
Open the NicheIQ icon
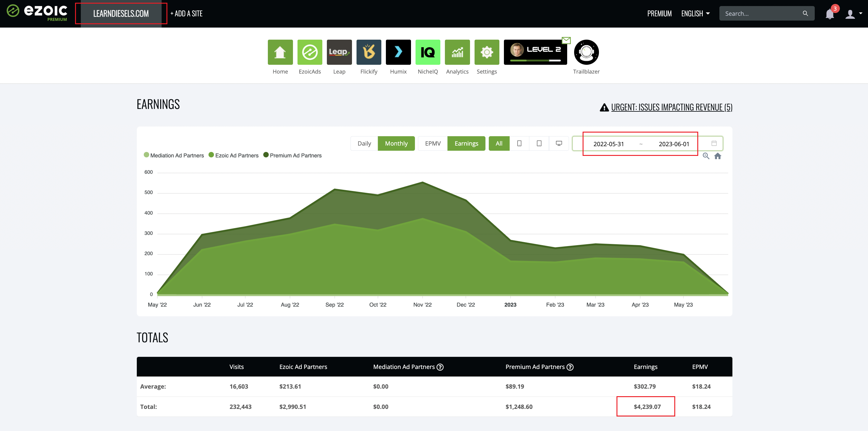(428, 52)
